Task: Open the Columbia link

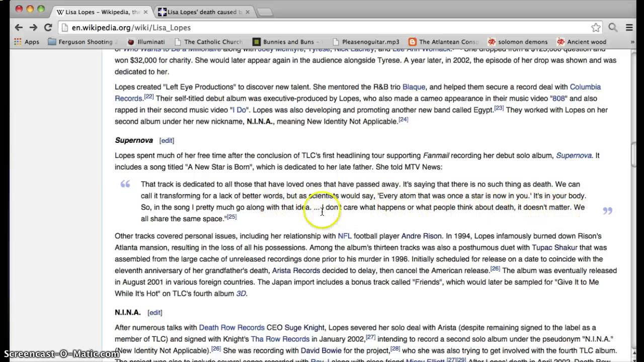Action: (585, 87)
